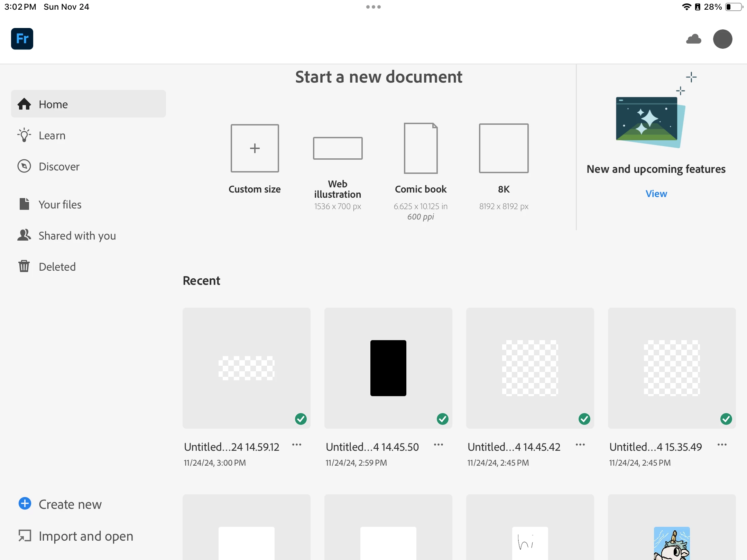The height and width of the screenshot is (560, 747).
Task: Pick the 8K square canvas preset
Action: [504, 148]
